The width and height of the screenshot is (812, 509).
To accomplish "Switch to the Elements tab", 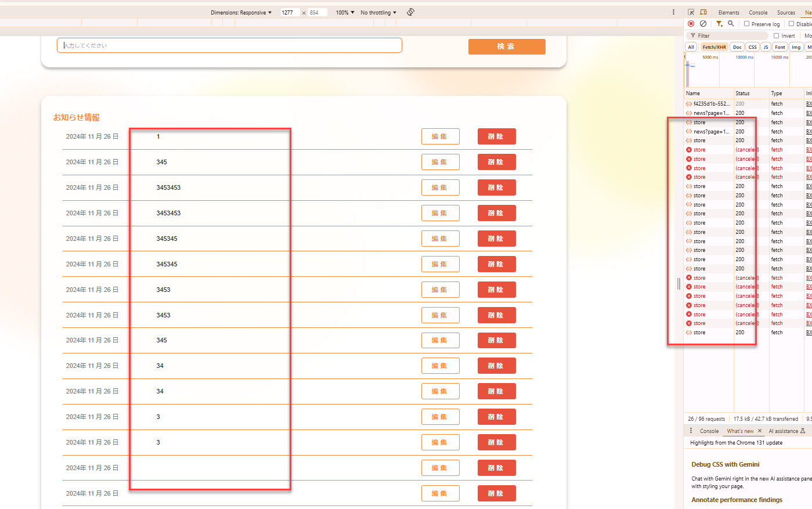I will tap(728, 12).
